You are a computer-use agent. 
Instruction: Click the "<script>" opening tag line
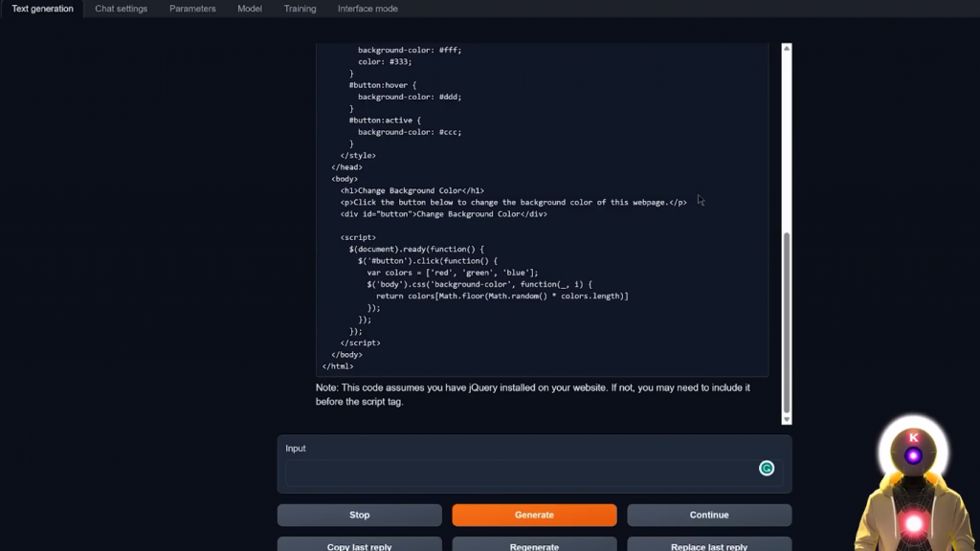(358, 237)
